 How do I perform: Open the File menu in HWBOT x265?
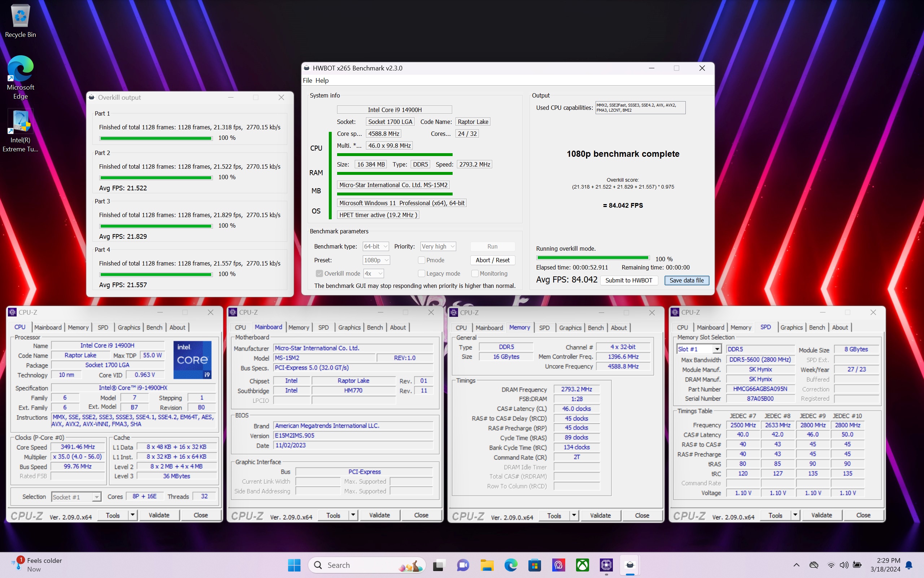coord(308,81)
